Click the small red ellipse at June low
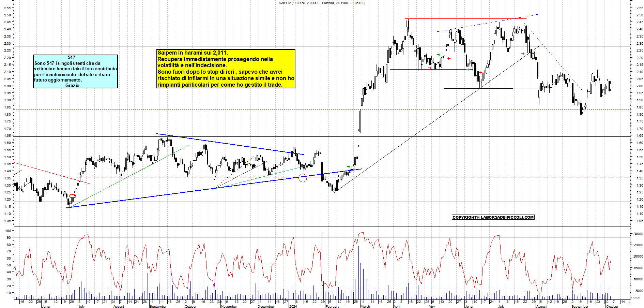644x308 pixels. [73, 196]
